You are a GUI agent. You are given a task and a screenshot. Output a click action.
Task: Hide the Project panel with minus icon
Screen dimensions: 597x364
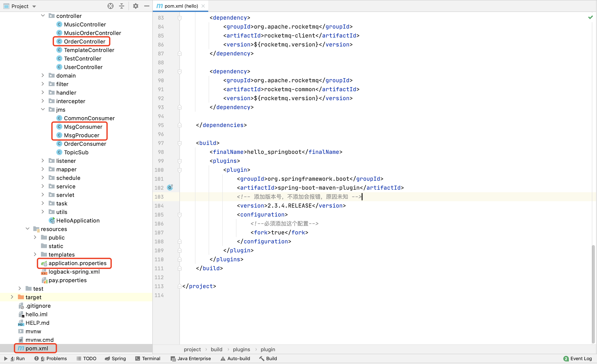(x=147, y=6)
